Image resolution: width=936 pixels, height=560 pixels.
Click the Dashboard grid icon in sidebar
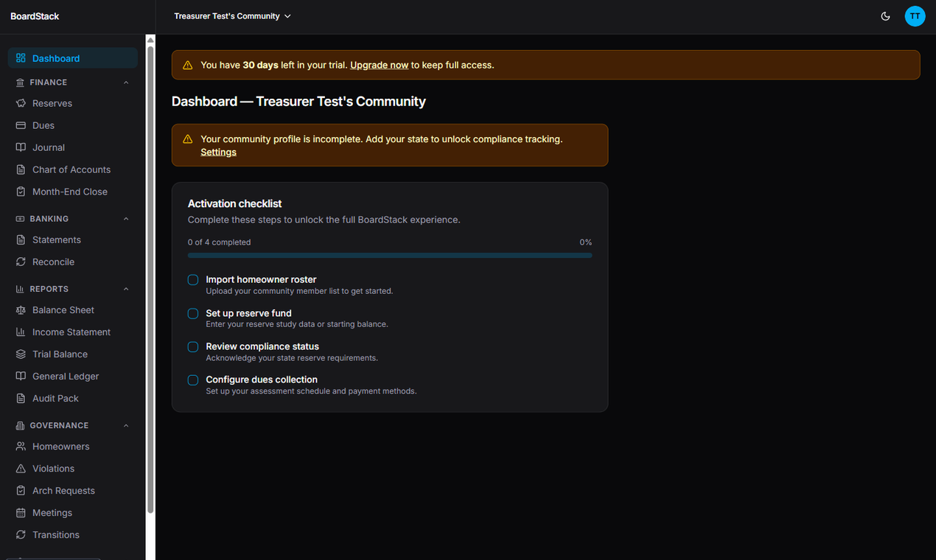pos(21,58)
